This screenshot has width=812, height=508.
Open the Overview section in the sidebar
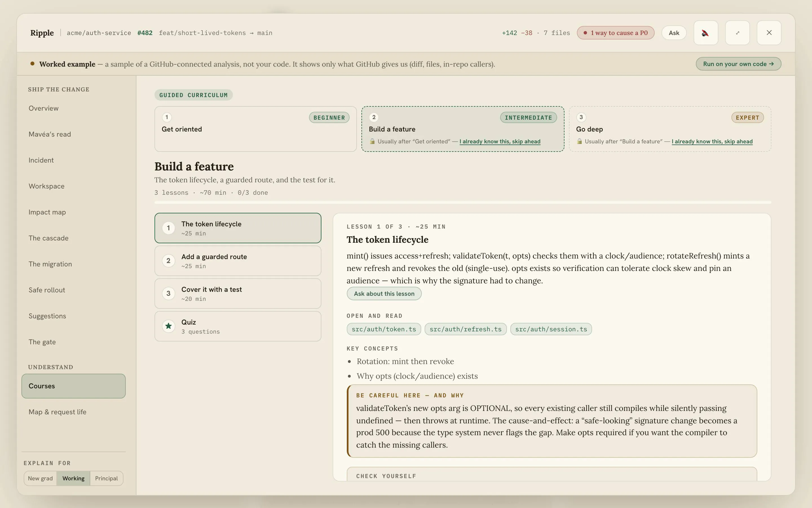74,108
